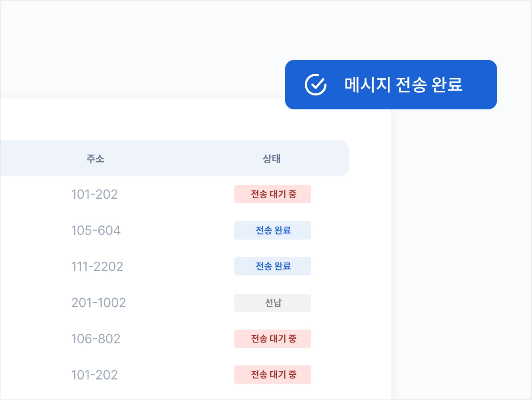Click the gray 선납 status badge
The image size is (532, 400).
[x=273, y=303]
